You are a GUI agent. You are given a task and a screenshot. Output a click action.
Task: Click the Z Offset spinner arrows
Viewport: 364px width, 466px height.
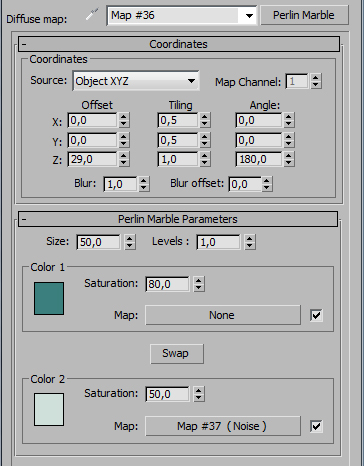pyautogui.click(x=123, y=159)
